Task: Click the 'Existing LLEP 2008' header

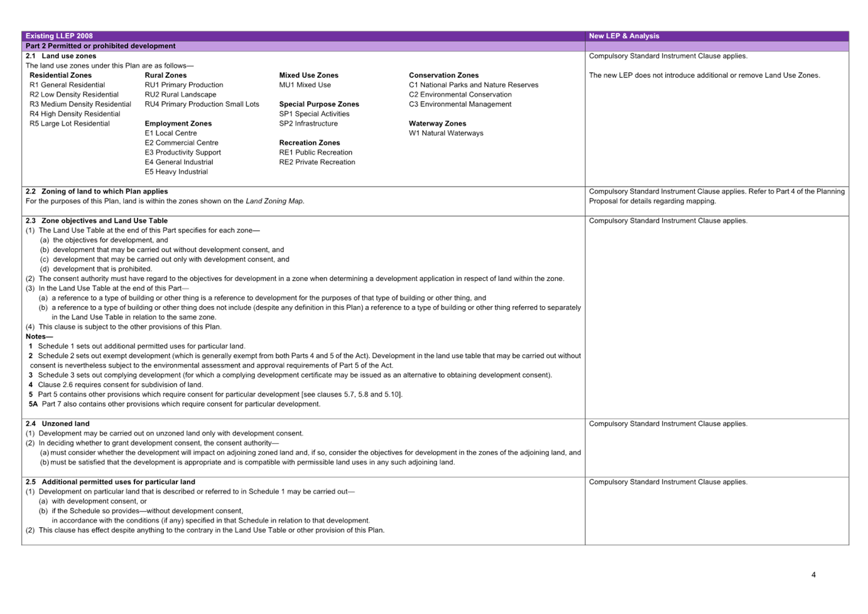Action: click(59, 36)
